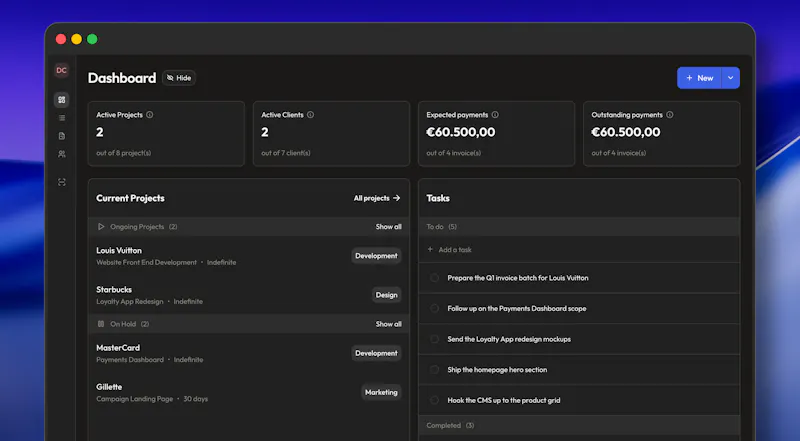Open the list view icon in sidebar
Image resolution: width=800 pixels, height=441 pixels.
(62, 118)
